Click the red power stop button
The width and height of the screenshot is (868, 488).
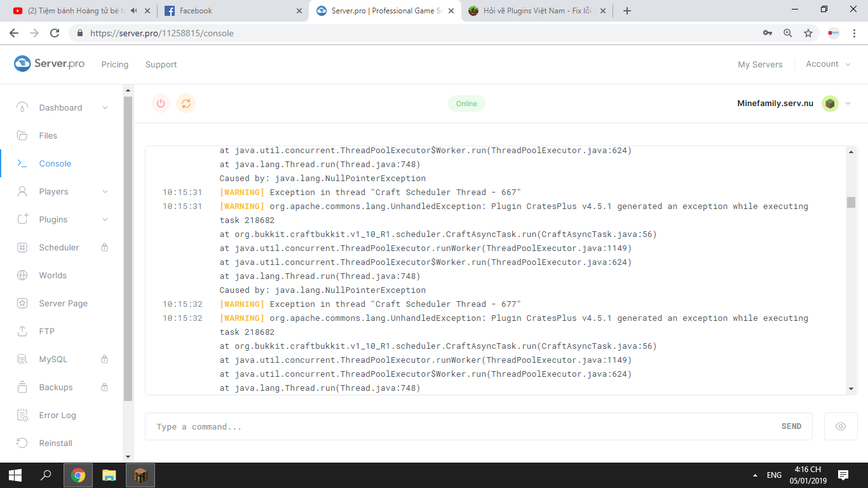(x=161, y=104)
